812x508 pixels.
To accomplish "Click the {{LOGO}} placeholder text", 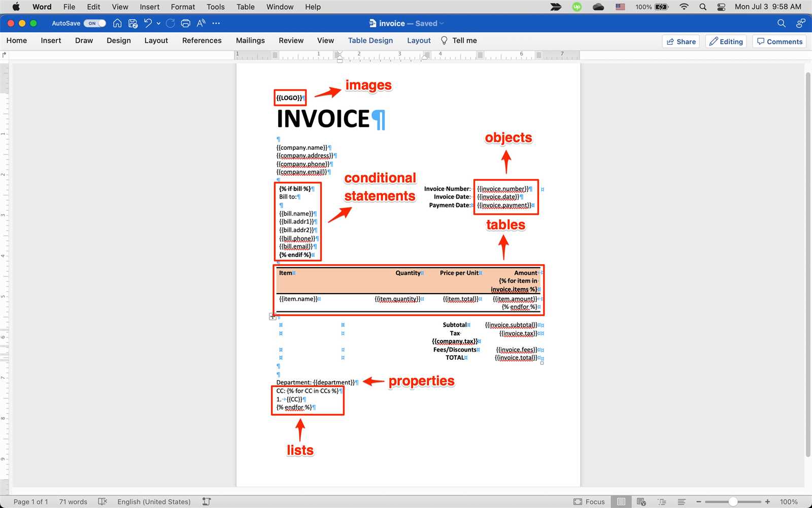I will point(289,98).
